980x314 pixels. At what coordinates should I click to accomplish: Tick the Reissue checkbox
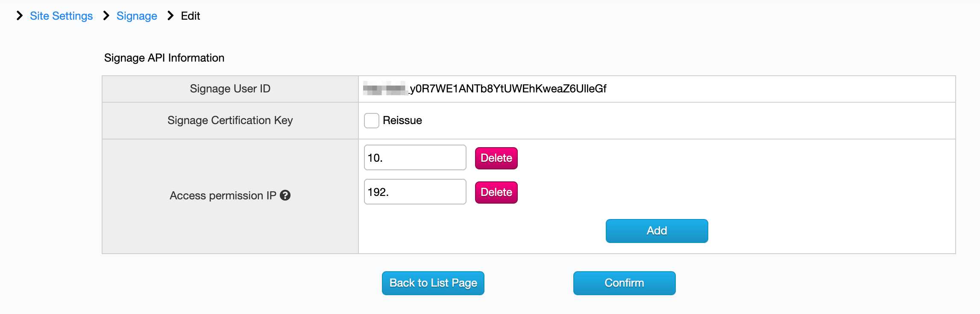click(x=371, y=121)
